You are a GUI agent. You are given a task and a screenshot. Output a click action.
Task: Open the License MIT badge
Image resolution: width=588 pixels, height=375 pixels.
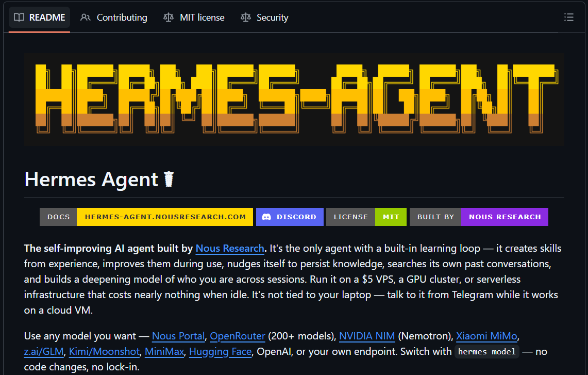pyautogui.click(x=366, y=217)
